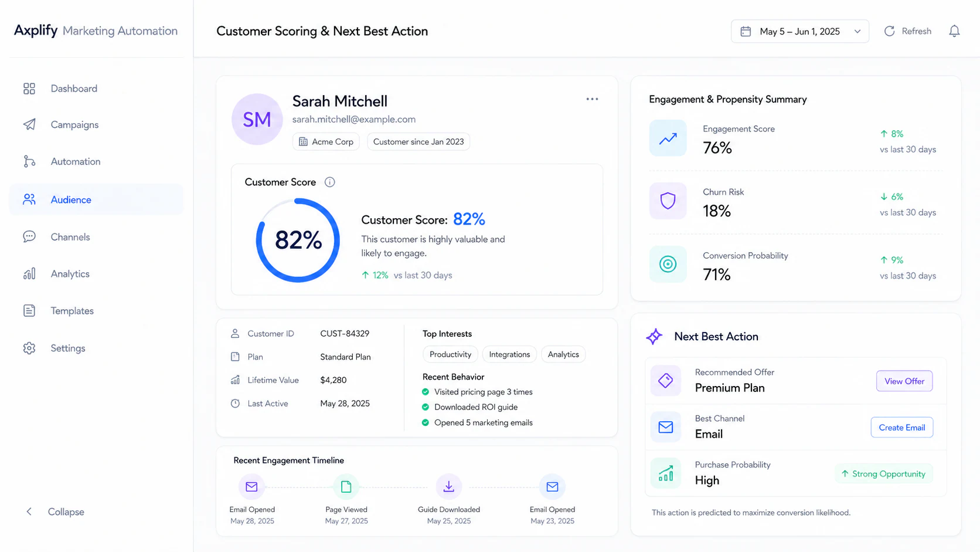
Task: Navigate to Analytics in the sidebar
Action: pyautogui.click(x=96, y=274)
